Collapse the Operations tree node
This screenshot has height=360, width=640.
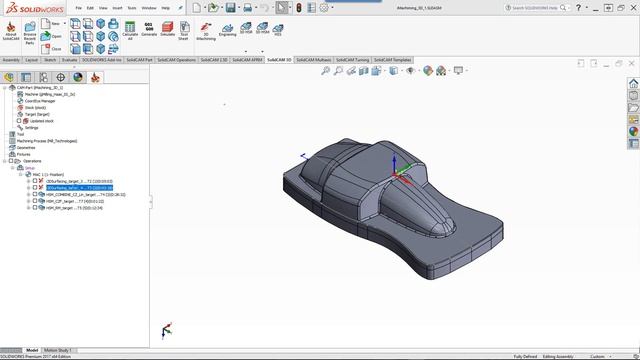pyautogui.click(x=5, y=161)
